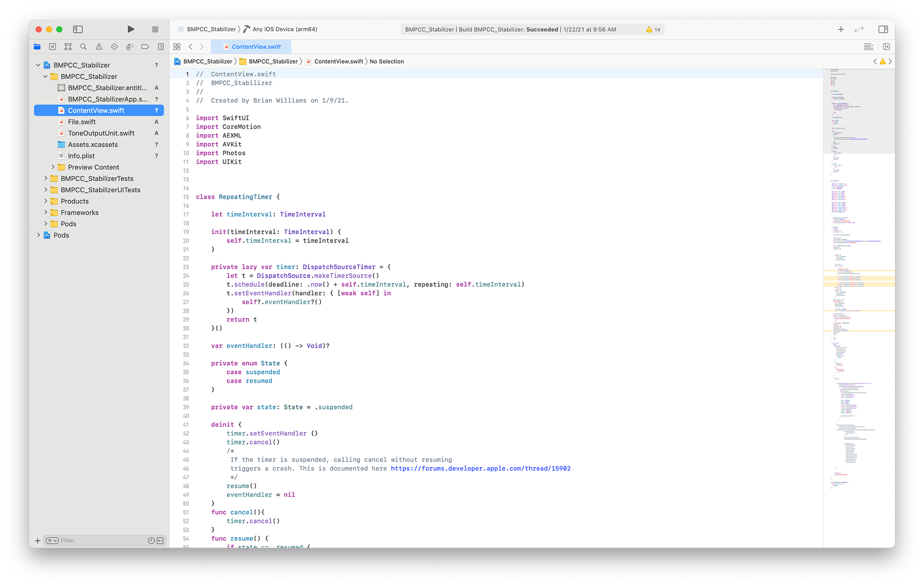The width and height of the screenshot is (924, 586).
Task: Open the Issue navigator warning icon
Action: coord(99,47)
